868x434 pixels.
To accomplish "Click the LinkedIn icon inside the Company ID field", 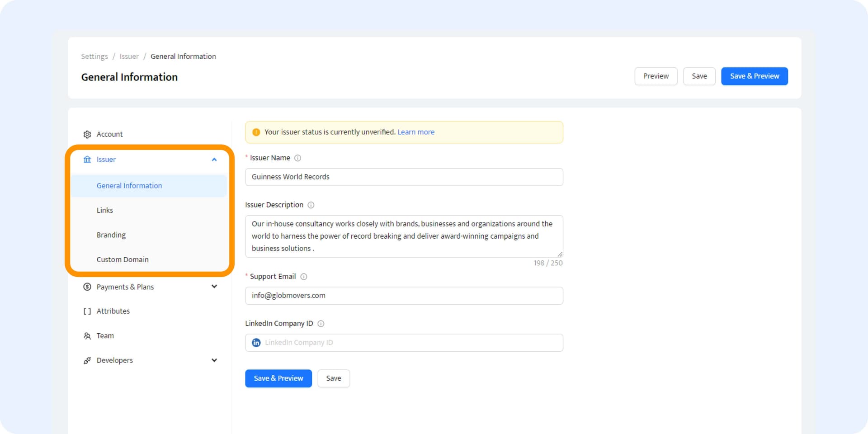I will click(x=256, y=342).
